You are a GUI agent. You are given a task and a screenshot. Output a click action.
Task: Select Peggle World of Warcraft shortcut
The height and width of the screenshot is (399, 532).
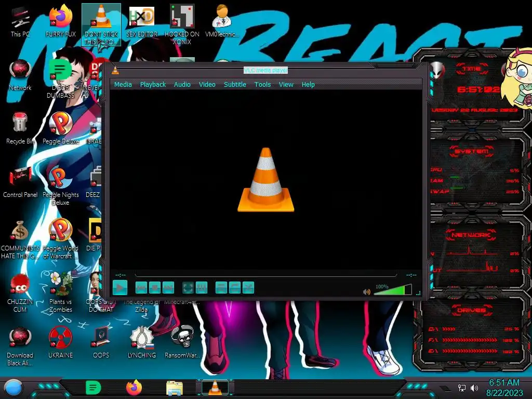click(60, 239)
